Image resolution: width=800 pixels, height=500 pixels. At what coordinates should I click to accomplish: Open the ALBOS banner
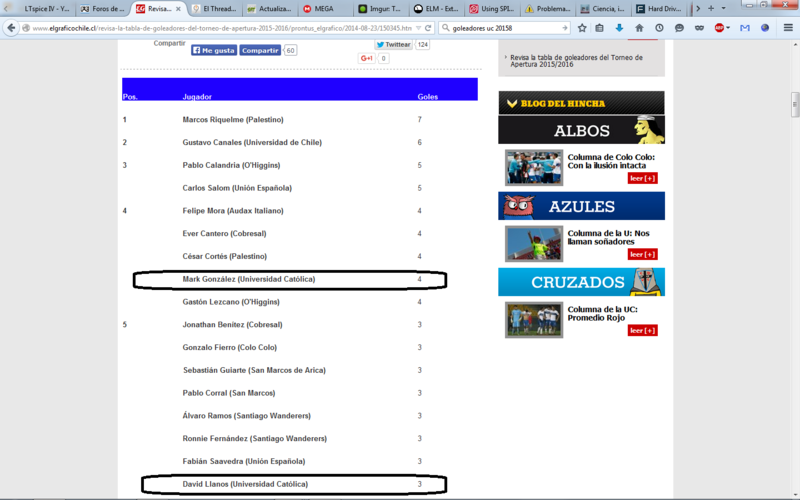coord(581,130)
